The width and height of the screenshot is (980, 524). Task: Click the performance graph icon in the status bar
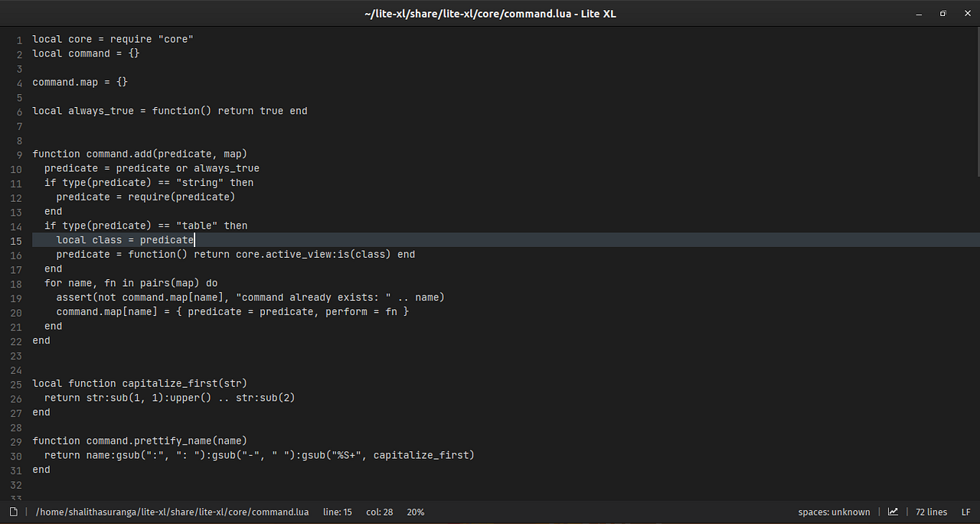click(x=893, y=512)
